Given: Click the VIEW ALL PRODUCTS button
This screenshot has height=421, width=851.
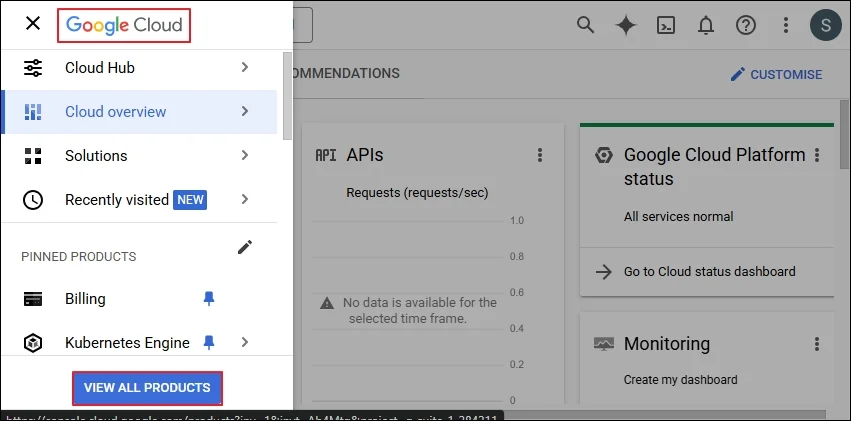Looking at the screenshot, I should (x=147, y=388).
